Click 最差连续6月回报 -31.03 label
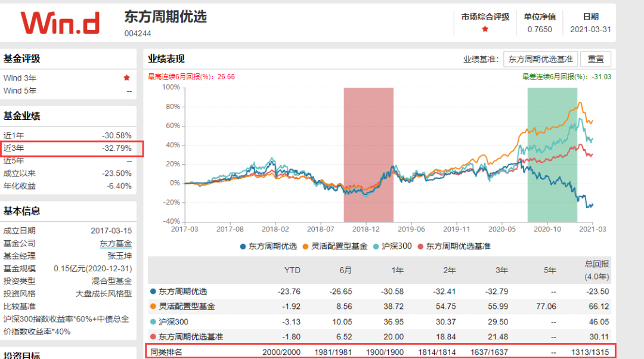 tap(566, 77)
